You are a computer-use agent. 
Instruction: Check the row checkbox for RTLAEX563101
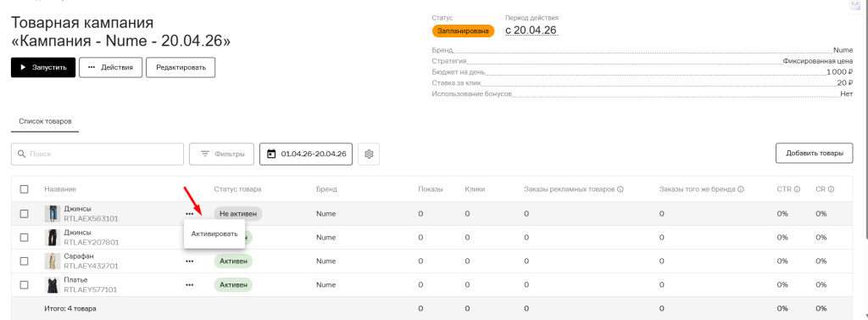tap(25, 214)
